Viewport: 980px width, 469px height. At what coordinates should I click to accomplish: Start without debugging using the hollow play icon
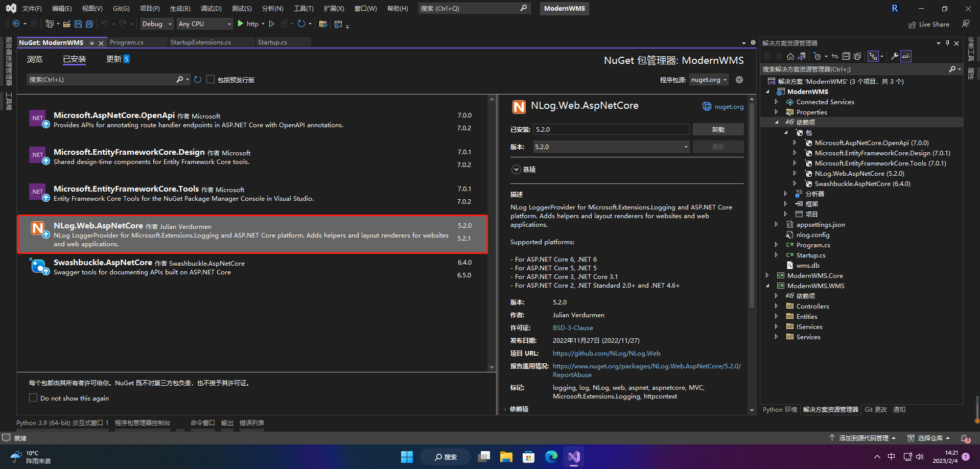[x=272, y=24]
